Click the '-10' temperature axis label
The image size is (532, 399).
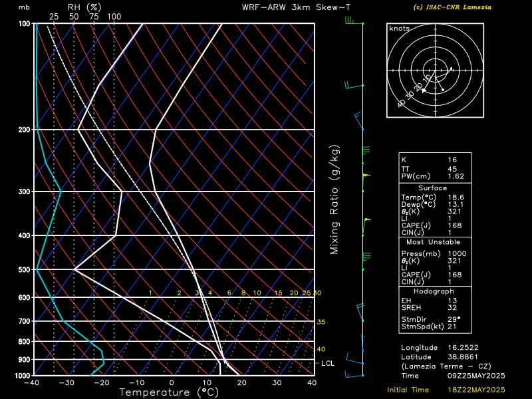[137, 383]
